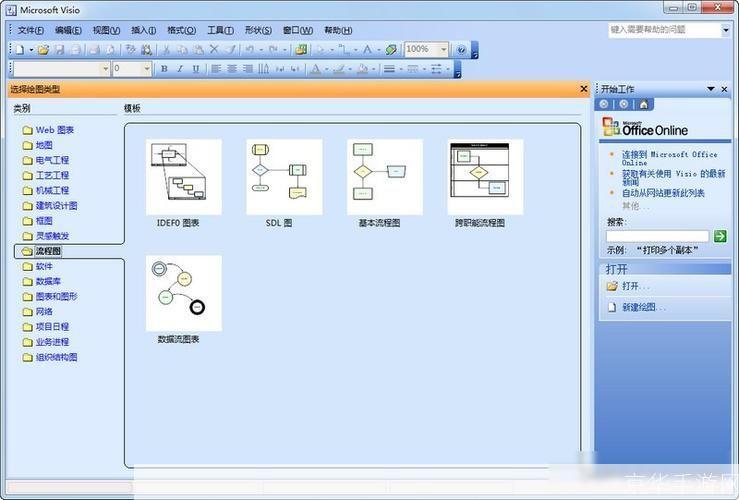Toggle Italic formatting

(x=180, y=69)
